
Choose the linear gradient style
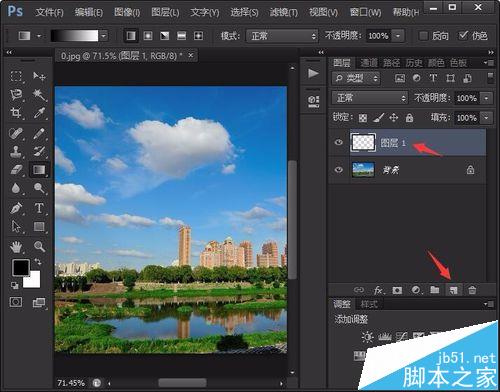point(131,36)
